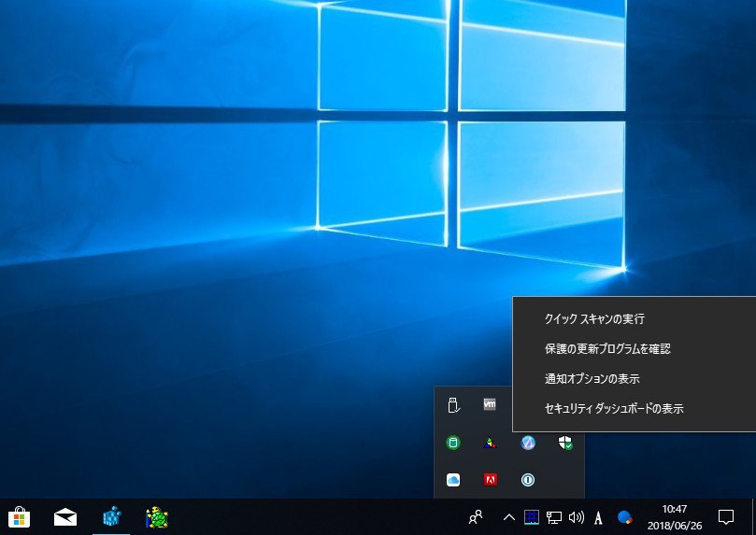Collapse the hidden tray icons chevron

point(509,516)
